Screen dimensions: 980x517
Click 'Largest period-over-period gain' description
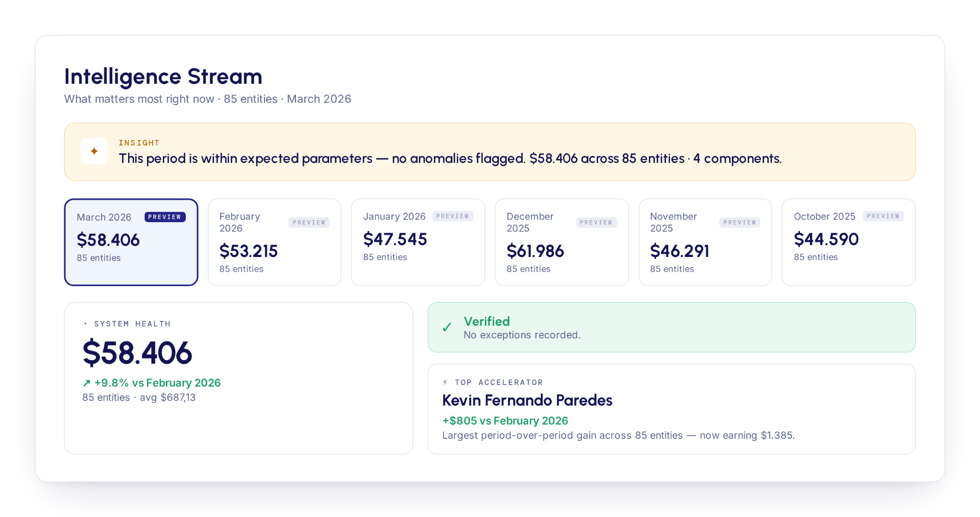pyautogui.click(x=619, y=436)
